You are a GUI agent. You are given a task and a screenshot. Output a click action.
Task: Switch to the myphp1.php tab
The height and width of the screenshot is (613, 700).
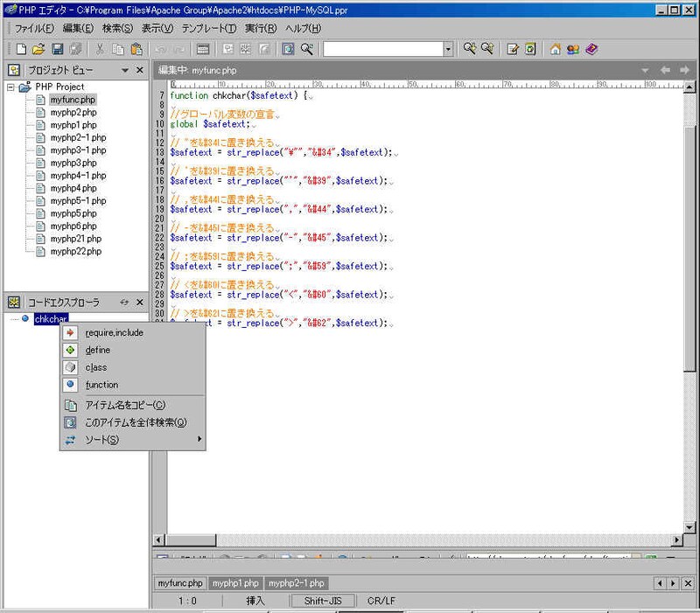pos(235,583)
